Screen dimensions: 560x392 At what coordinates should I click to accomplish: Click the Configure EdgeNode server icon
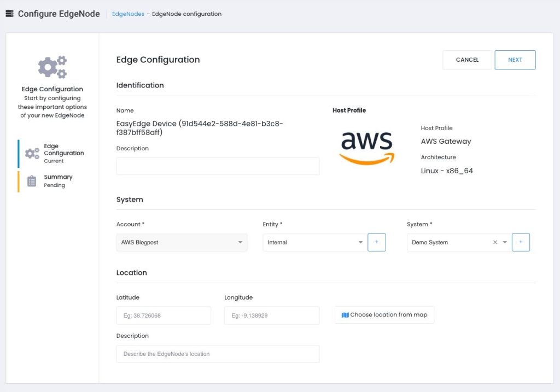click(10, 14)
